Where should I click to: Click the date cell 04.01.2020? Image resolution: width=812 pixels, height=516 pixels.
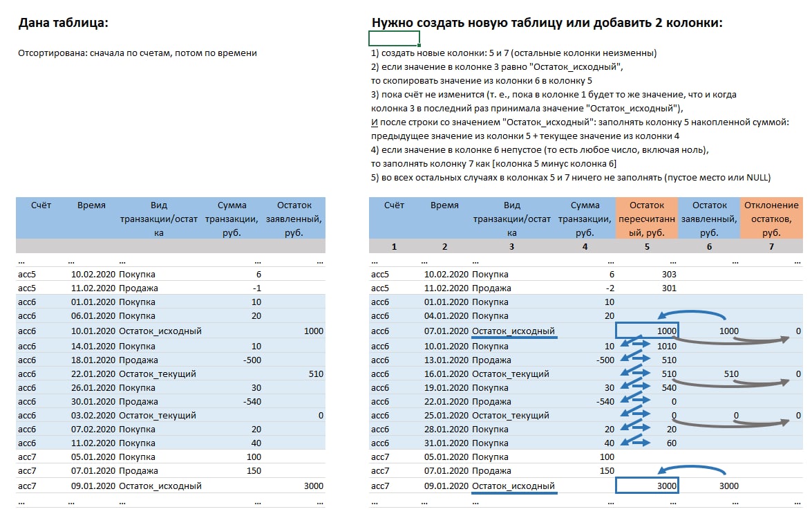point(446,316)
